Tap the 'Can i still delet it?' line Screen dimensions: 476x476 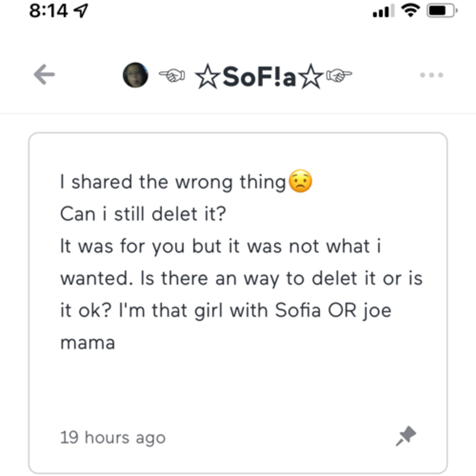[x=143, y=214]
